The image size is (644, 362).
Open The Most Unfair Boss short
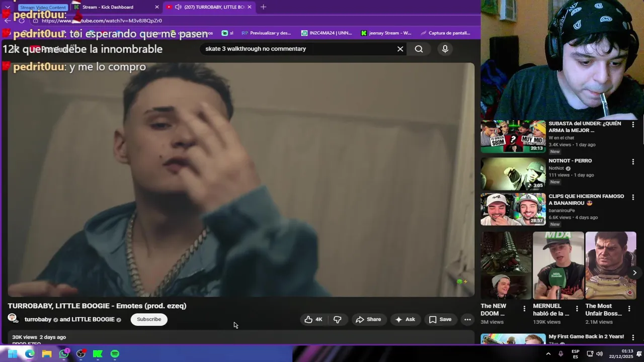point(610,265)
